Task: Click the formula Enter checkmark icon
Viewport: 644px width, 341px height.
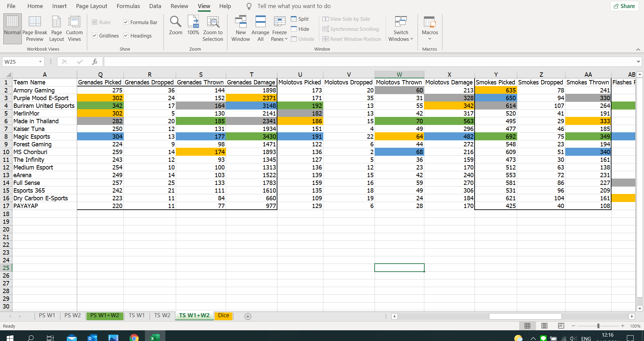Action: point(80,62)
